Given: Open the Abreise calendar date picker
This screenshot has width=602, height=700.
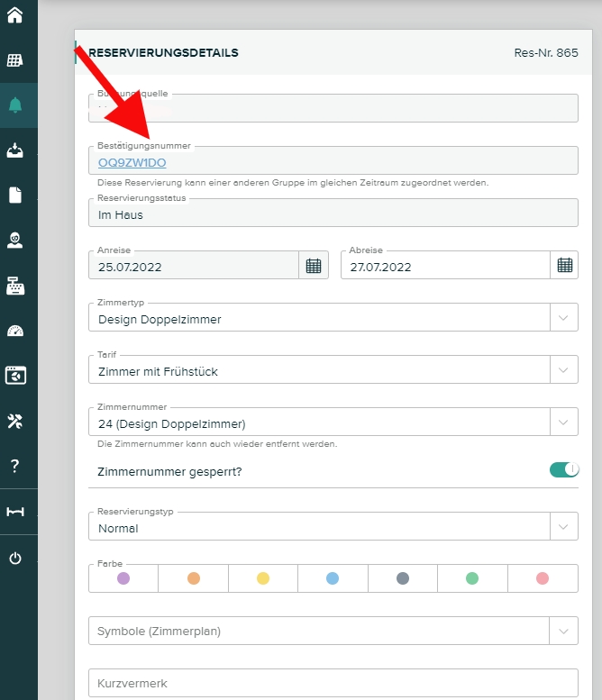Looking at the screenshot, I should pos(564,265).
